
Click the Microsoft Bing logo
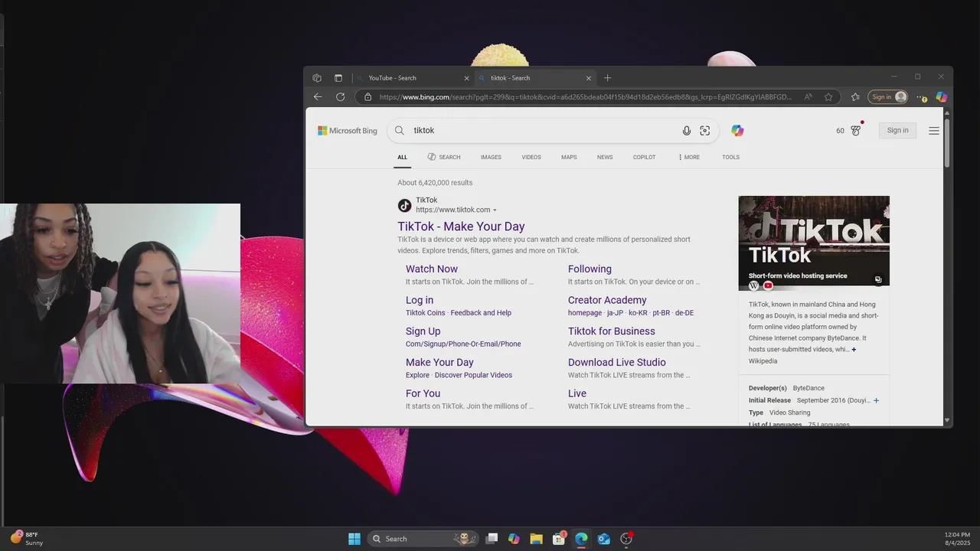(348, 131)
